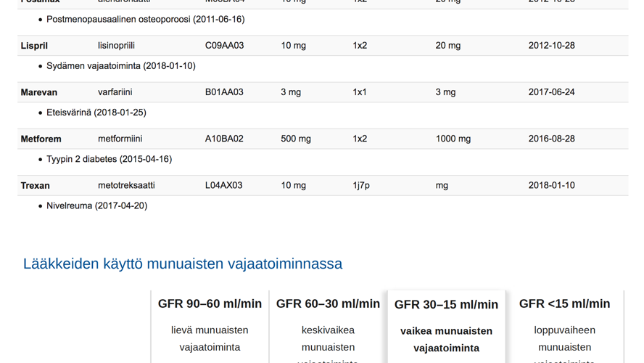The width and height of the screenshot is (644, 363).
Task: Click ATC code L04AX03
Action: 224,185
